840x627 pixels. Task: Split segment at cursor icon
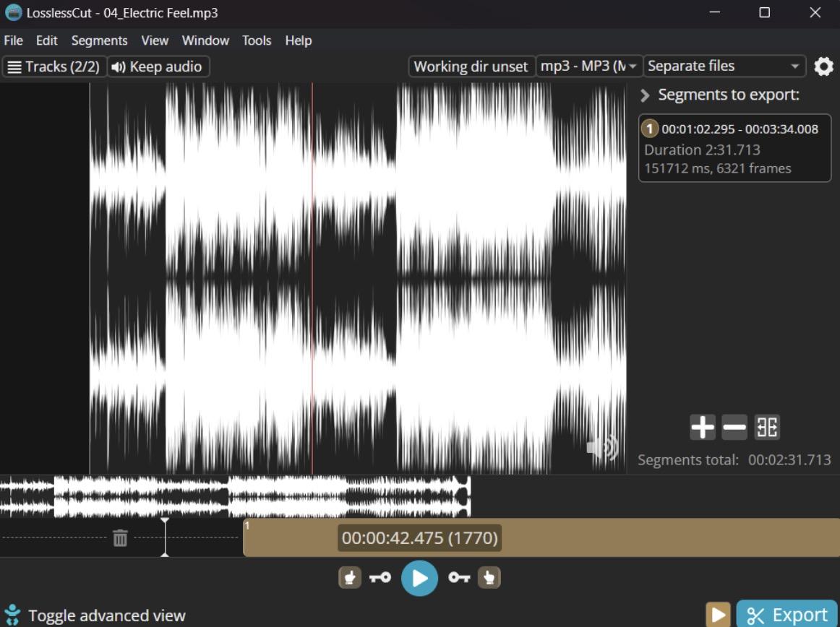point(766,428)
